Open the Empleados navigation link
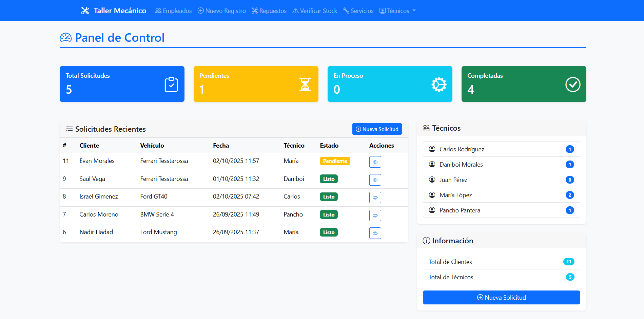 [x=174, y=11]
